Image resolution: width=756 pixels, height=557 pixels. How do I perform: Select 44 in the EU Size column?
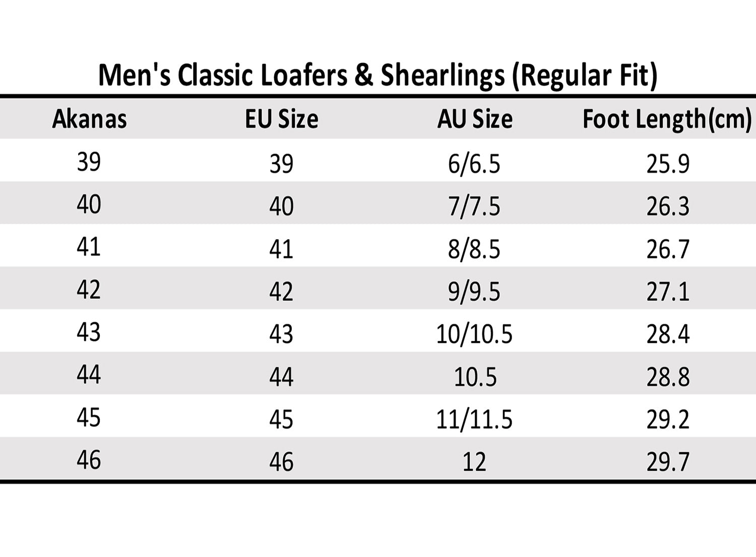281,377
